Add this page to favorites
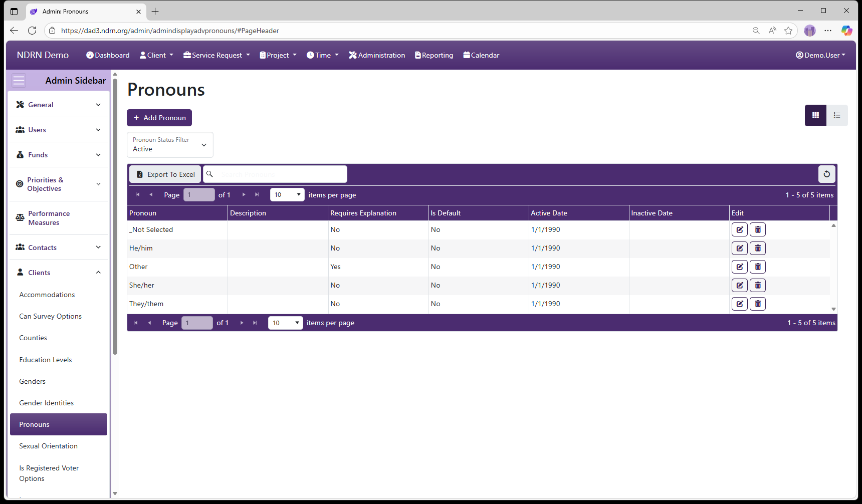Viewport: 862px width, 504px height. [788, 31]
